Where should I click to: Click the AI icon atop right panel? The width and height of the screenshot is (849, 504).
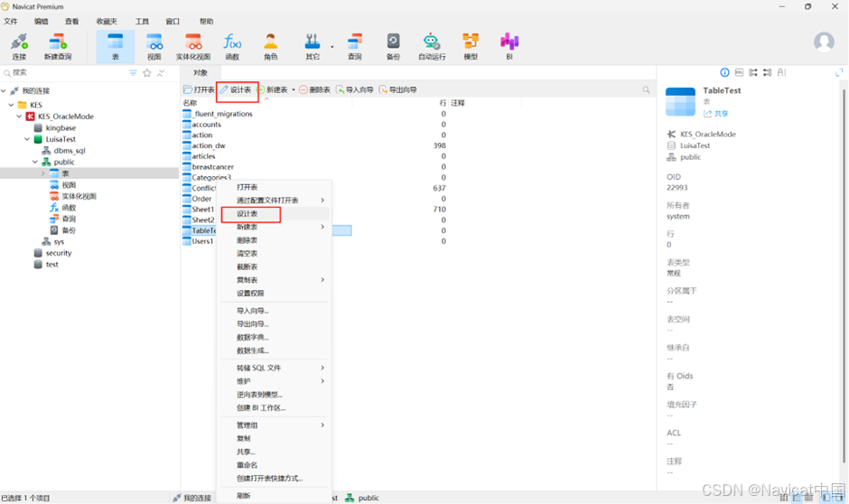[781, 72]
